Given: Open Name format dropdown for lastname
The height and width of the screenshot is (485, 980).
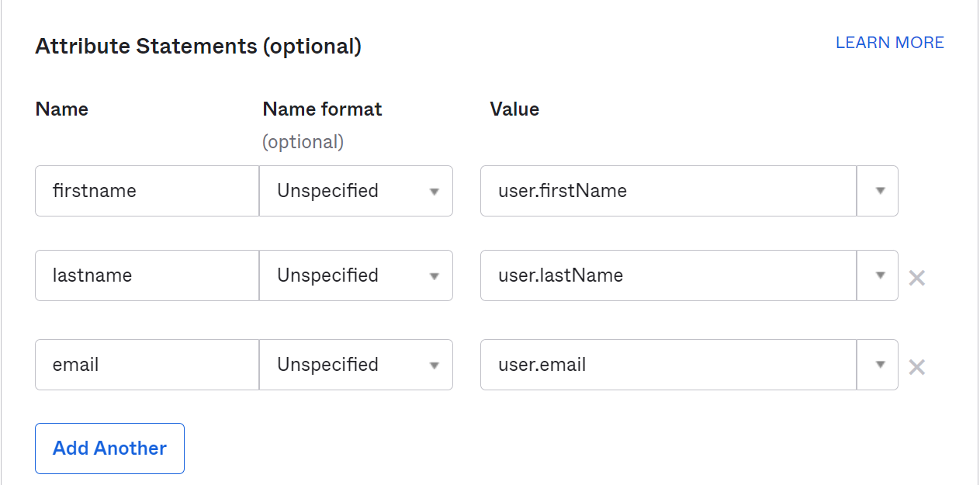Looking at the screenshot, I should tap(356, 275).
